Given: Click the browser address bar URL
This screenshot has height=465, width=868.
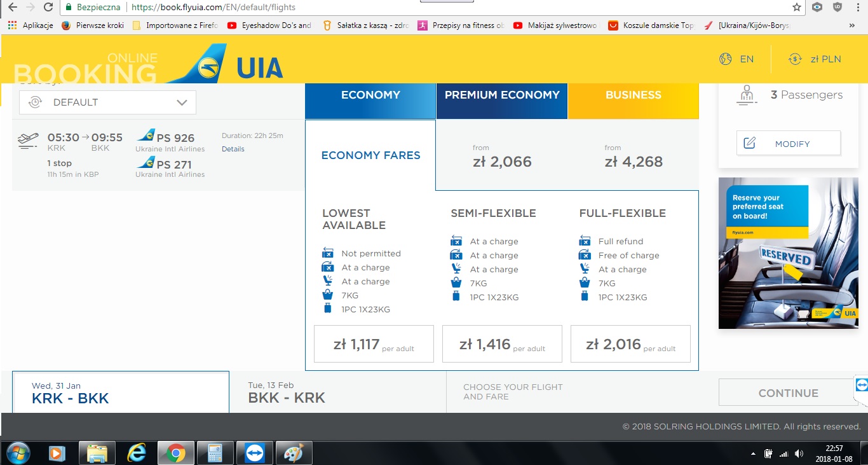Looking at the screenshot, I should point(213,7).
